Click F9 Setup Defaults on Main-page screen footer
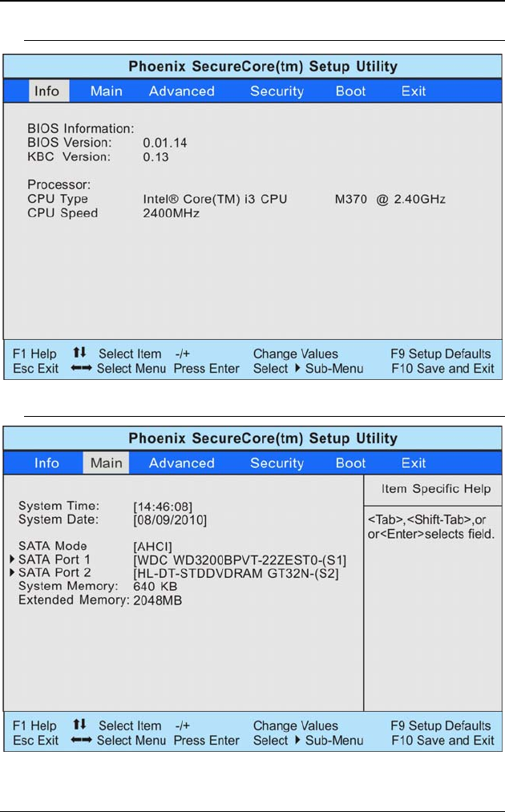 point(441,726)
